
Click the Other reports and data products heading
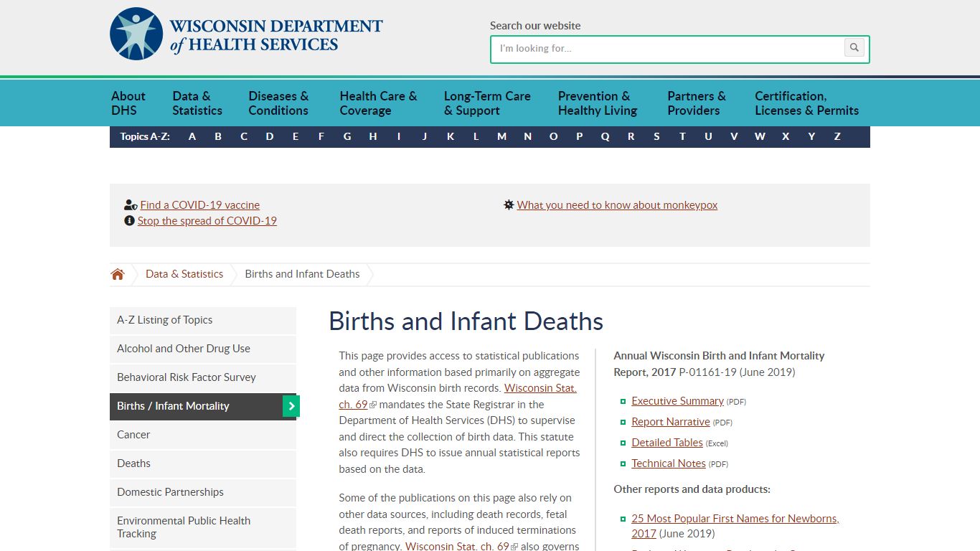(692, 489)
